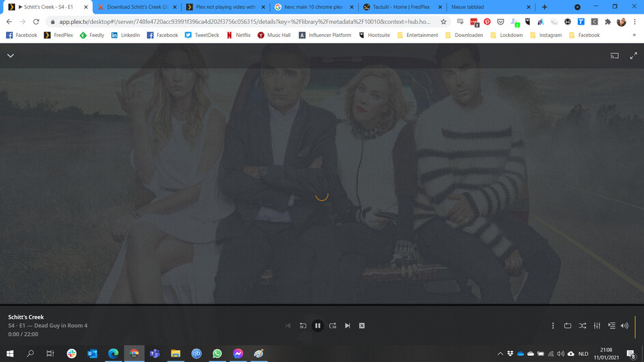Open Outlook from the taskbar
Image resolution: width=644 pixels, height=362 pixels.
tap(92, 353)
